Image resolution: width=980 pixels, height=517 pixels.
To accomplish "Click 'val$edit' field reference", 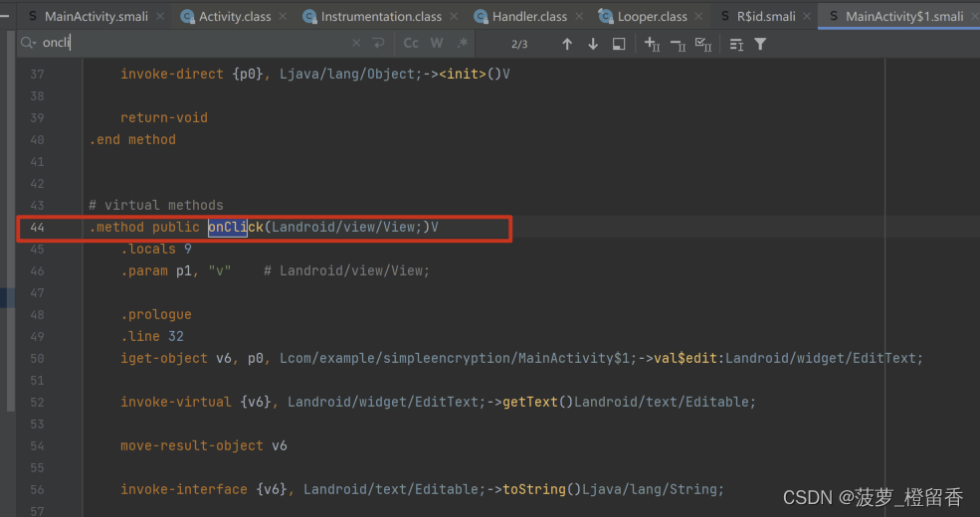I will coord(686,358).
